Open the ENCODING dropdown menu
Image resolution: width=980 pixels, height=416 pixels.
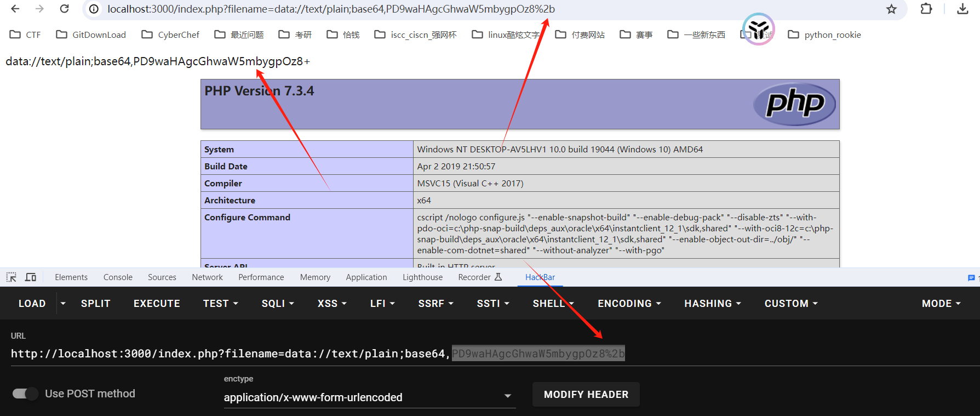pos(629,304)
